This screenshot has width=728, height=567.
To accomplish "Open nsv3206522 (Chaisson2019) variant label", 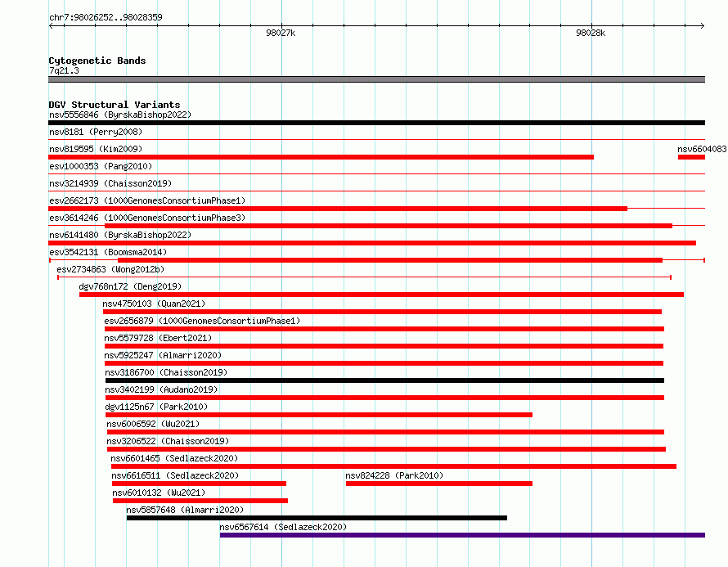I will (x=168, y=441).
